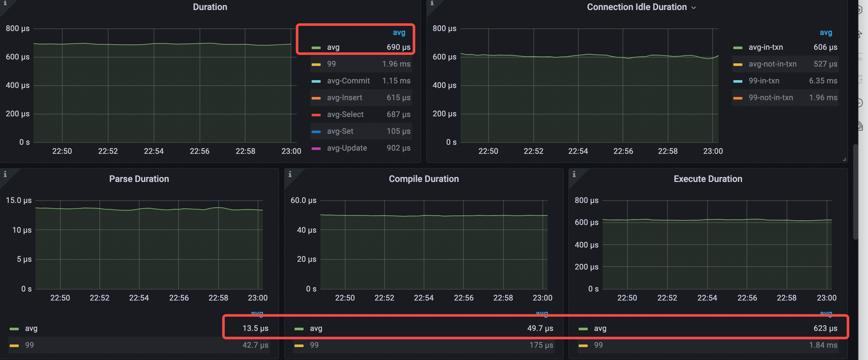
Task: Click the avg header in Compile Duration legend
Action: [x=542, y=313]
